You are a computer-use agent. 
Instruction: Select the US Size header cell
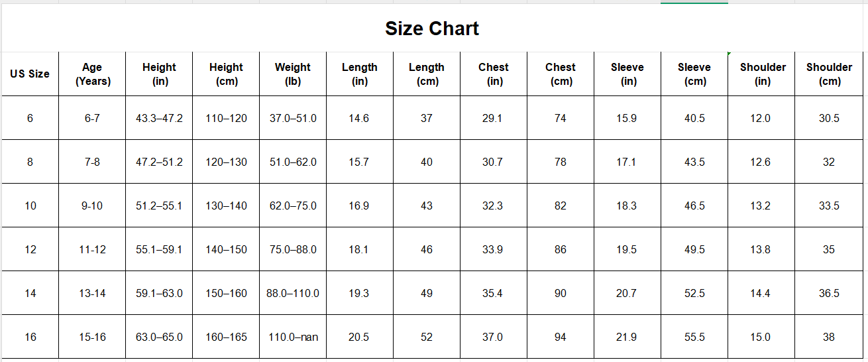(x=30, y=74)
